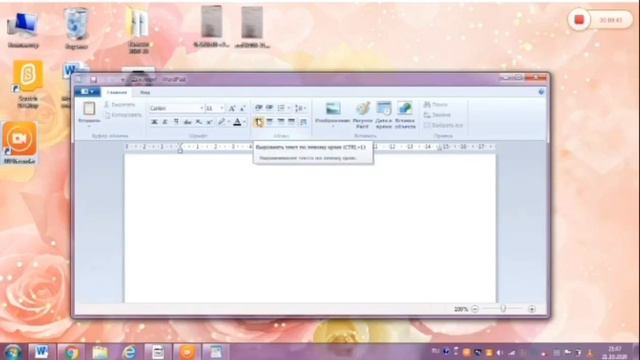The width and height of the screenshot is (640, 360).
Task: Click the zoom in plus button
Action: coord(531,309)
